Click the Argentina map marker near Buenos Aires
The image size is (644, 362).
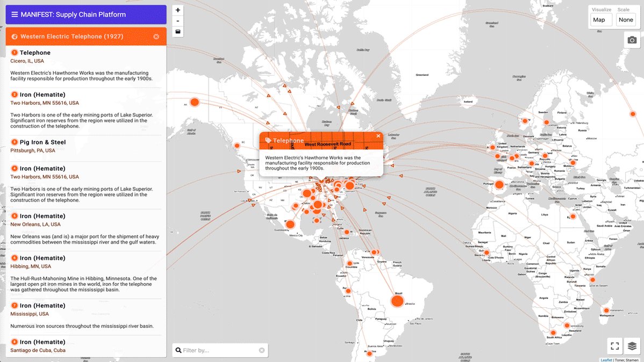369,353
